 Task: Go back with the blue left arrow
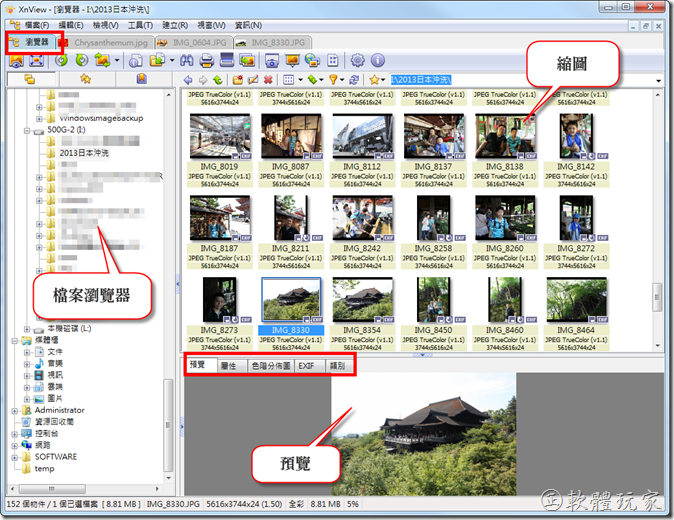[x=188, y=79]
